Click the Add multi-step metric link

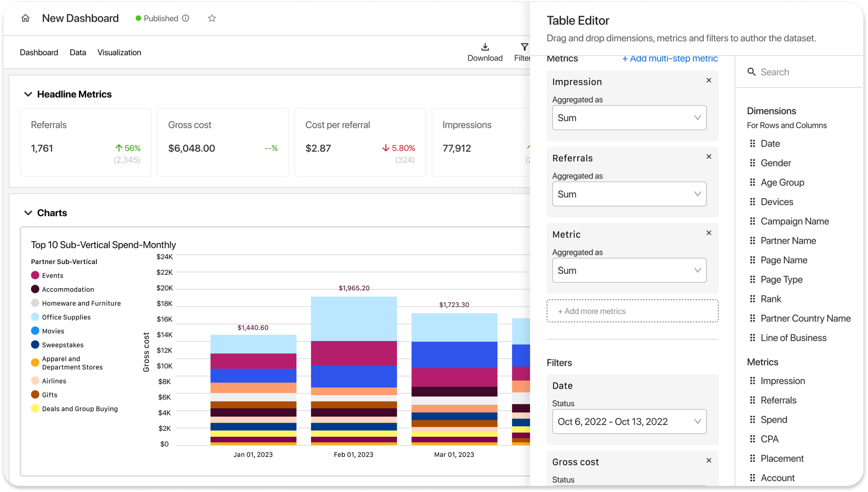point(669,59)
